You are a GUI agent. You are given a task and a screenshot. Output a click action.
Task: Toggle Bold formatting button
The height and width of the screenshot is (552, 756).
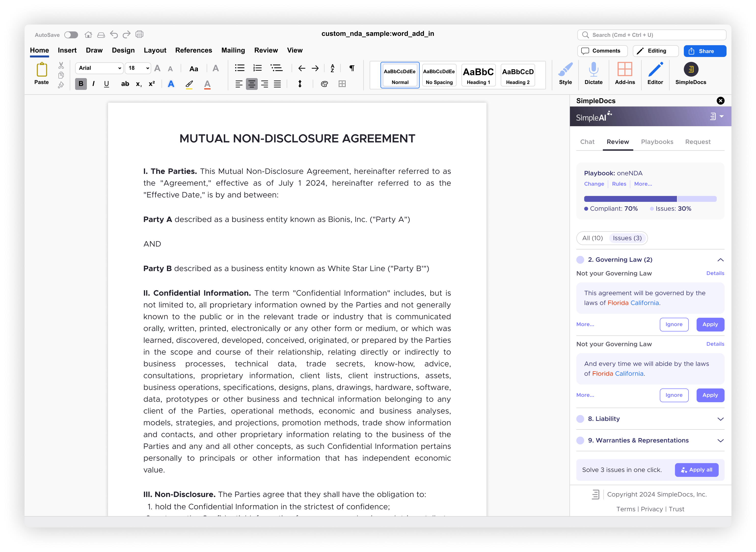tap(81, 84)
